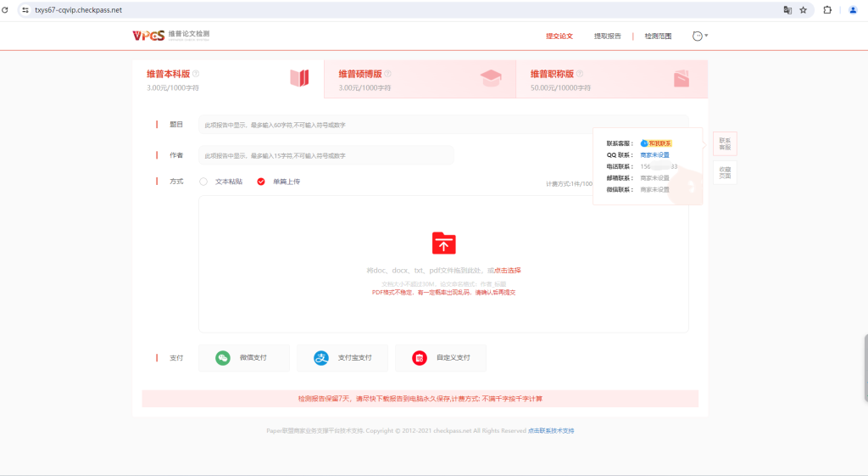The width and height of the screenshot is (868, 476).
Task: Click the 收藏页面 side button
Action: (x=725, y=172)
